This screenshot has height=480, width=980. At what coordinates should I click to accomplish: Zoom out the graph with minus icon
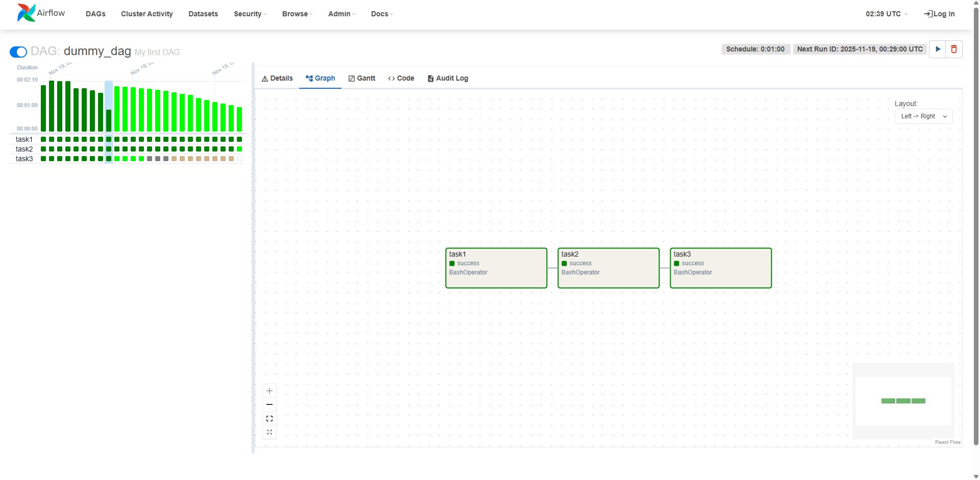pos(269,405)
